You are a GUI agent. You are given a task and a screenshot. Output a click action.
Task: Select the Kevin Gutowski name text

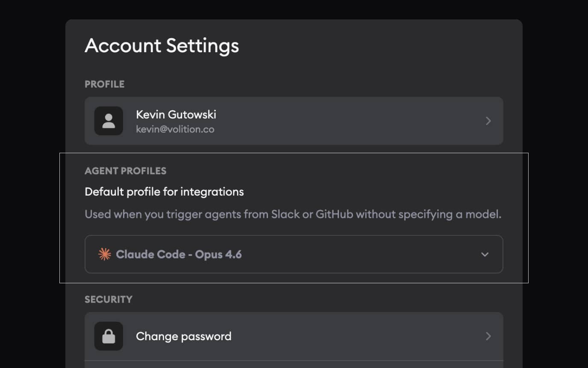176,115
